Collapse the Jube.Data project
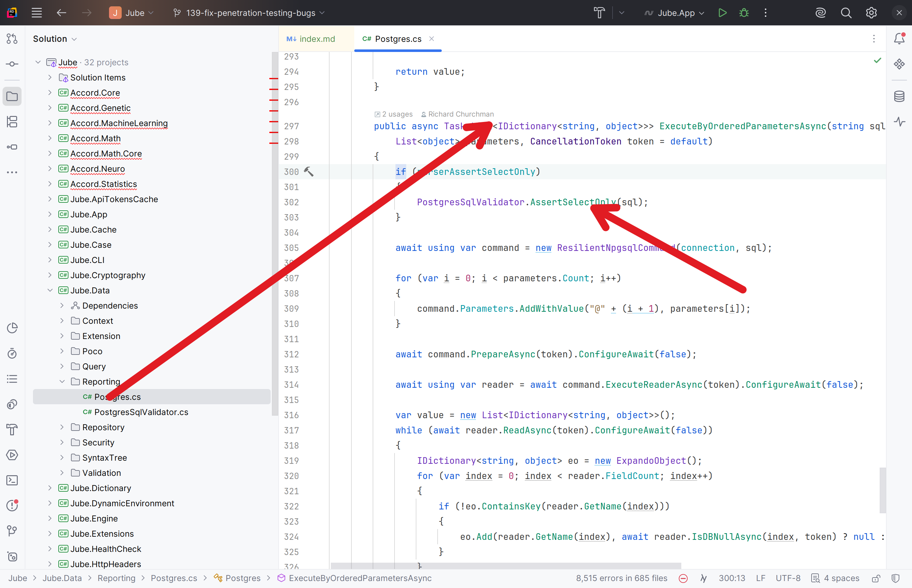 pyautogui.click(x=50, y=290)
